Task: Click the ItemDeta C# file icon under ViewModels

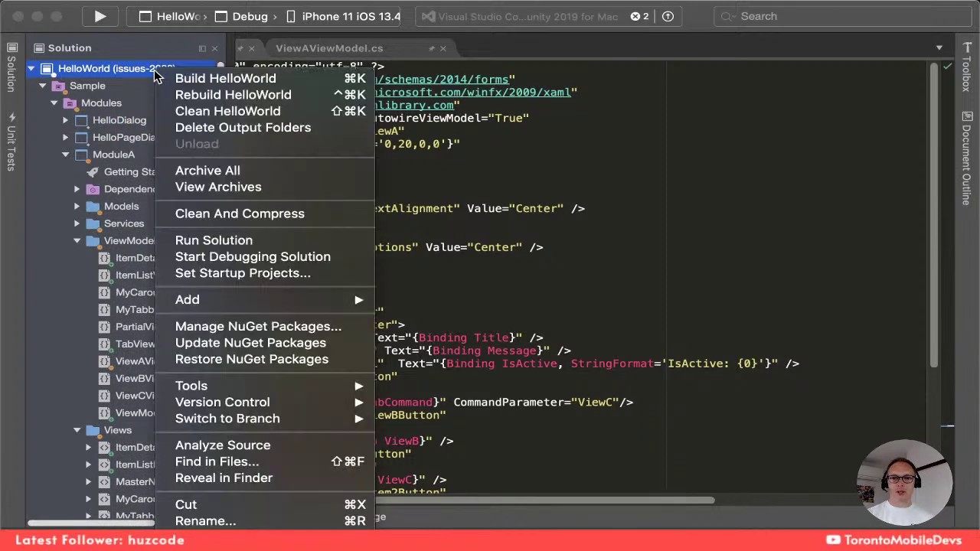Action: click(104, 258)
